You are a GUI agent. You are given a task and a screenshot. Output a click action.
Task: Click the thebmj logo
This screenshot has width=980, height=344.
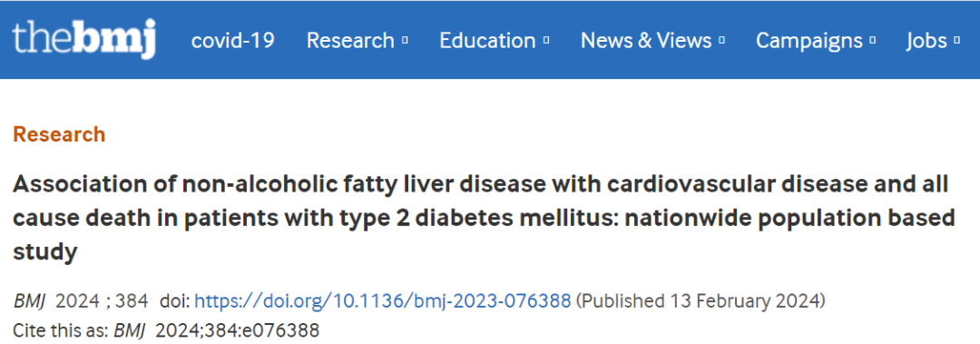(83, 39)
